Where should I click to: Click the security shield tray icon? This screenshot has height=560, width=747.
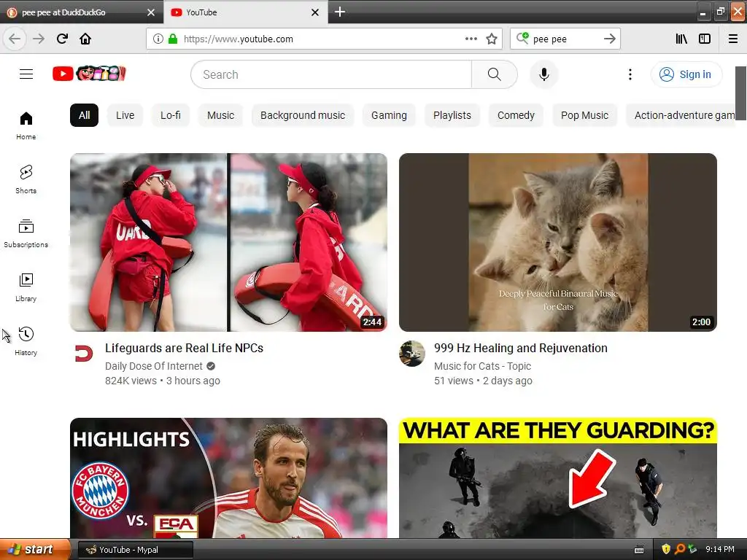coord(666,550)
